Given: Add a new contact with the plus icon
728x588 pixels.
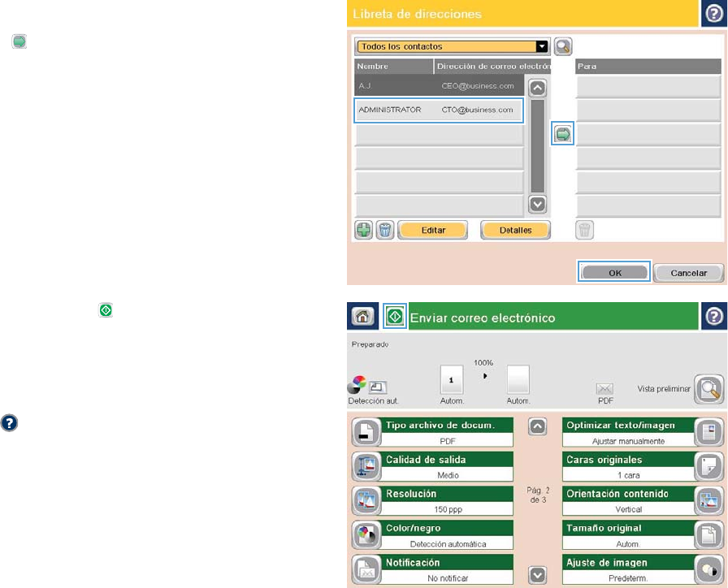Looking at the screenshot, I should [x=363, y=230].
